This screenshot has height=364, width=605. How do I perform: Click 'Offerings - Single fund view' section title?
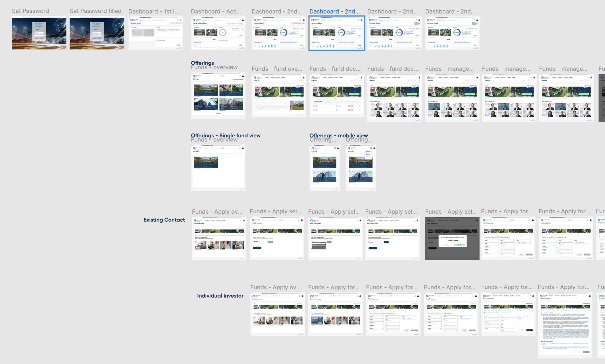coord(225,135)
